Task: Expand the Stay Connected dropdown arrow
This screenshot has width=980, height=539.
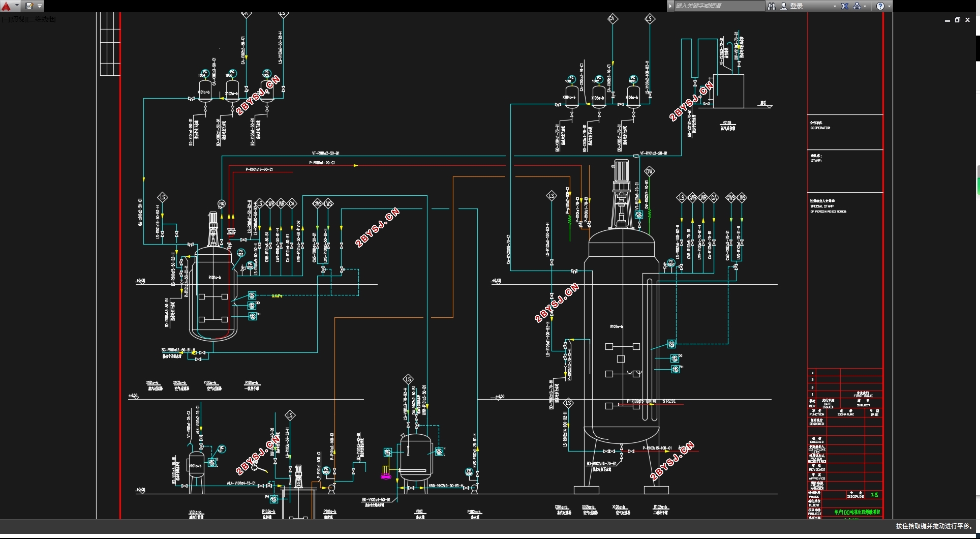Action: (x=865, y=6)
